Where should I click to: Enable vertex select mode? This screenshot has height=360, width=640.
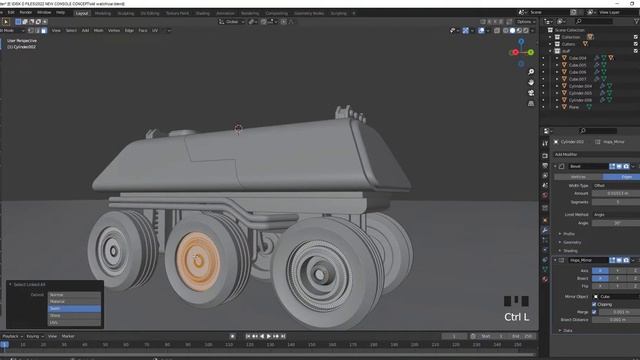31,31
